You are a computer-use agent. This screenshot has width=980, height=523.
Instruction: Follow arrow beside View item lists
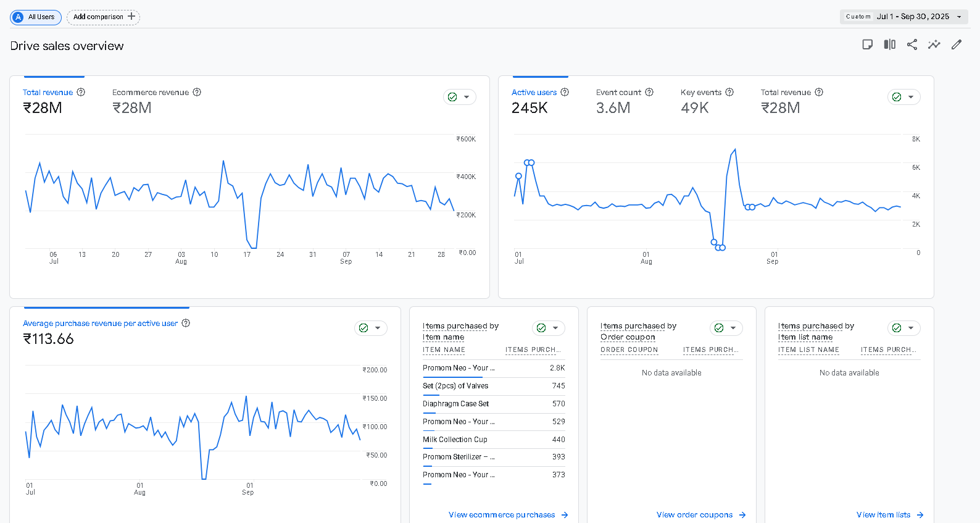[920, 515]
